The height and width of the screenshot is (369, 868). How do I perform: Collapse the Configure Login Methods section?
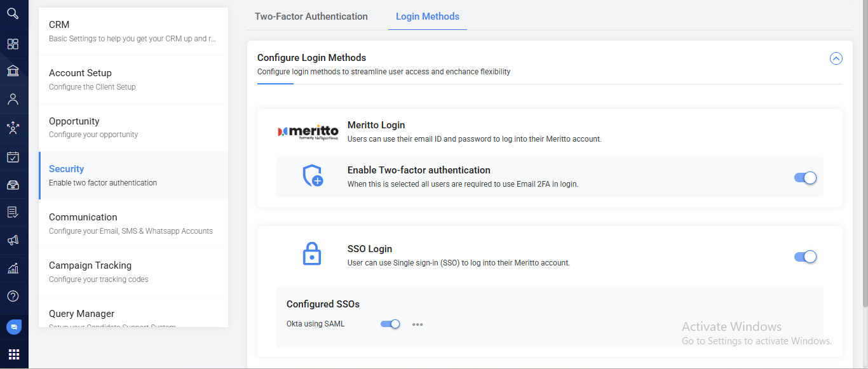[836, 58]
